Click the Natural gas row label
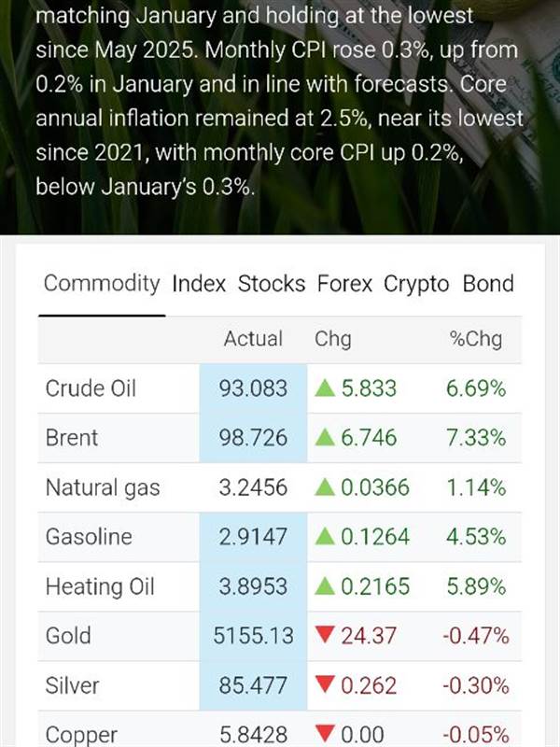The height and width of the screenshot is (747, 560). (103, 487)
